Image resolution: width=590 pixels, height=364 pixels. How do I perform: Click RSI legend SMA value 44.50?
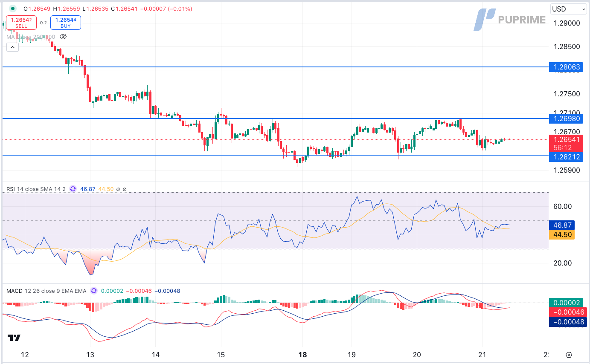point(106,189)
